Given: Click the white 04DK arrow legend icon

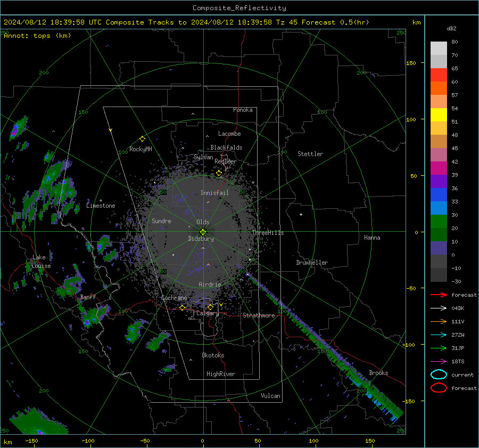Looking at the screenshot, I should 439,308.
